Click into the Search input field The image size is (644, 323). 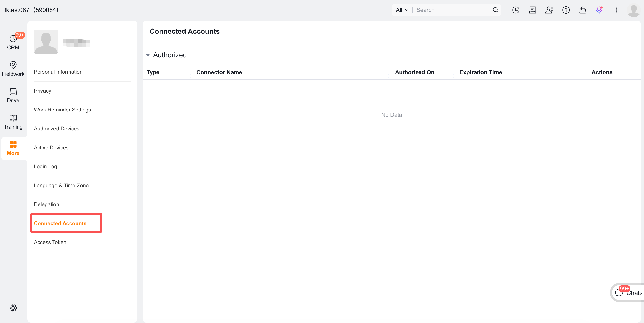click(x=453, y=10)
